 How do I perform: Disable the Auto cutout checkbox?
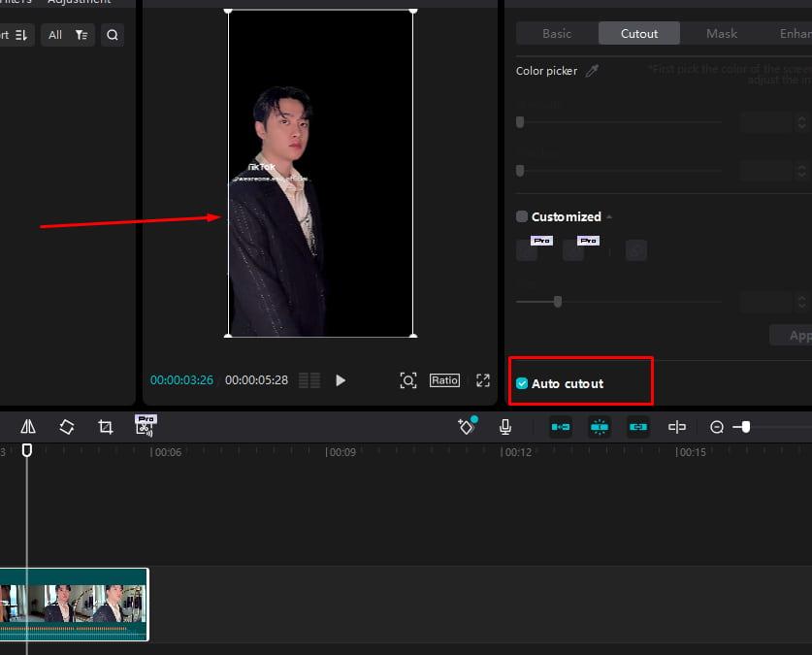point(521,383)
